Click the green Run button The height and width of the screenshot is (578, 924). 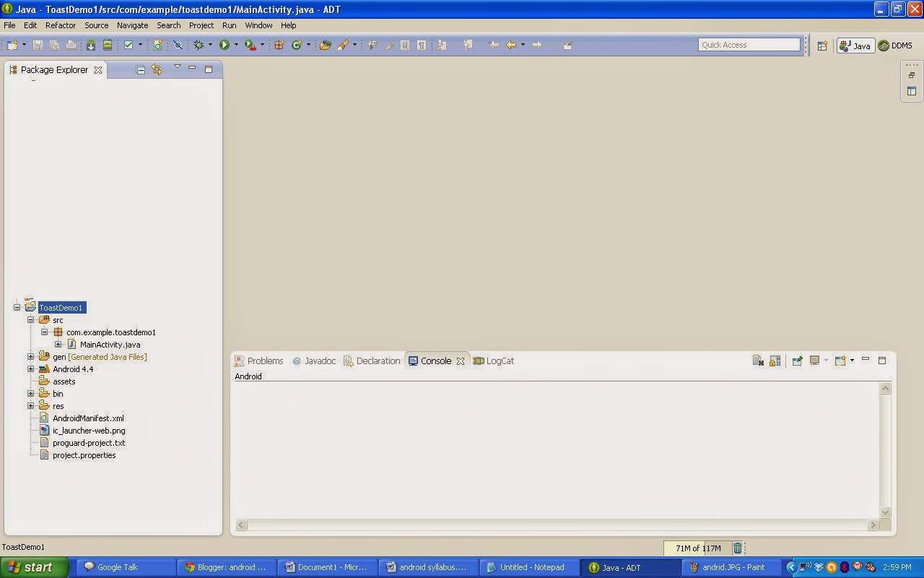click(225, 45)
